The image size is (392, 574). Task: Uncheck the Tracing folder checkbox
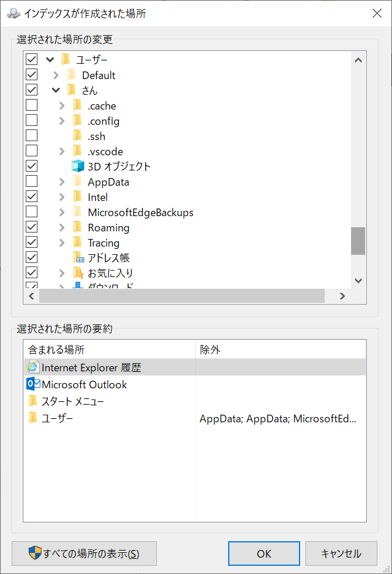point(32,242)
